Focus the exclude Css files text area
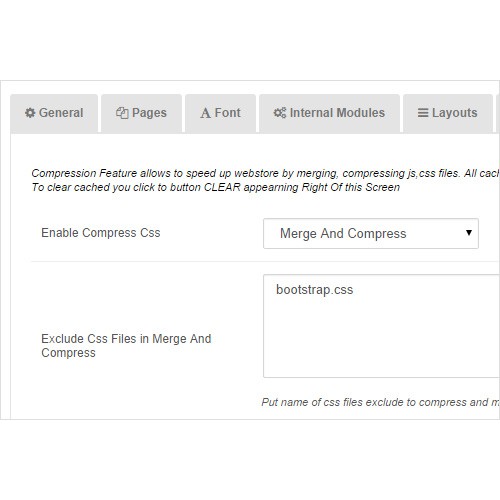 point(381,326)
